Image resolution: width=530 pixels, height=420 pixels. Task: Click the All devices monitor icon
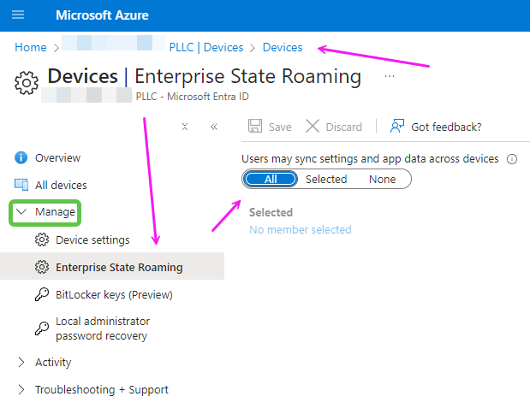(x=21, y=185)
